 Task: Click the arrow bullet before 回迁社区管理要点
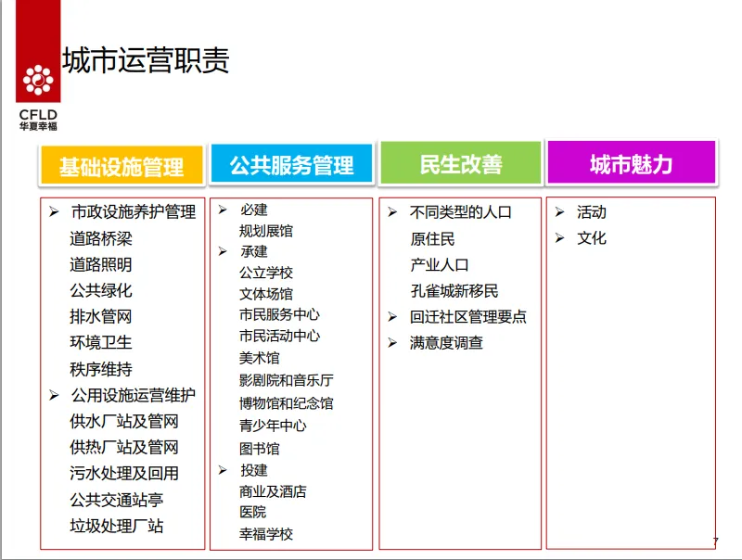click(x=392, y=316)
